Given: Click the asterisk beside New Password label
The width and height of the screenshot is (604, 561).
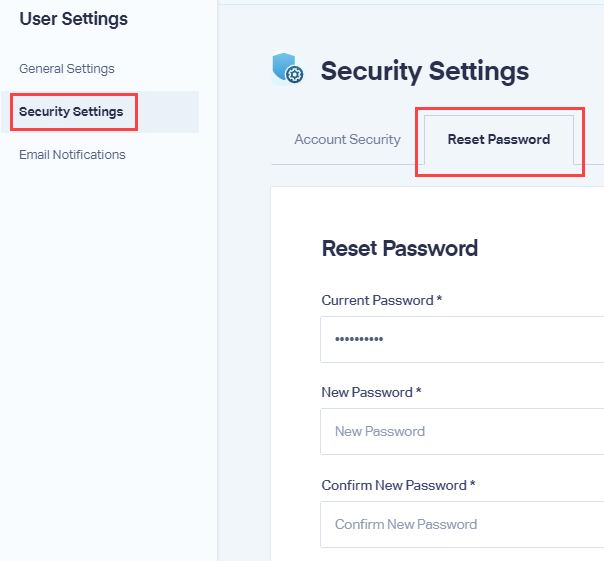Looking at the screenshot, I should pyautogui.click(x=418, y=390).
